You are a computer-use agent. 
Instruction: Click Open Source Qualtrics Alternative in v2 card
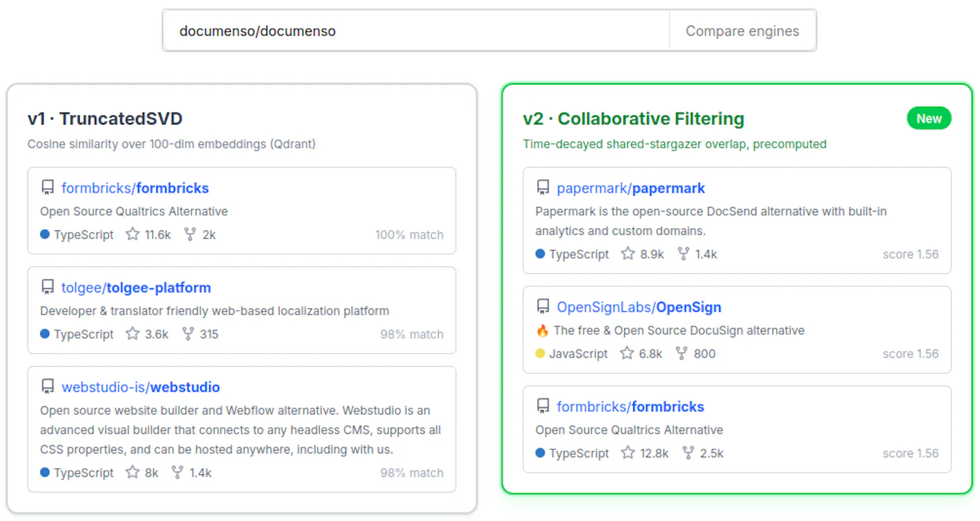(x=629, y=430)
